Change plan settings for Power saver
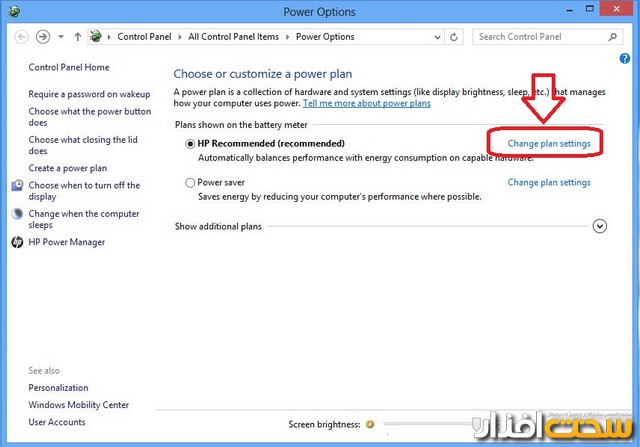The width and height of the screenshot is (640, 447). coord(549,182)
